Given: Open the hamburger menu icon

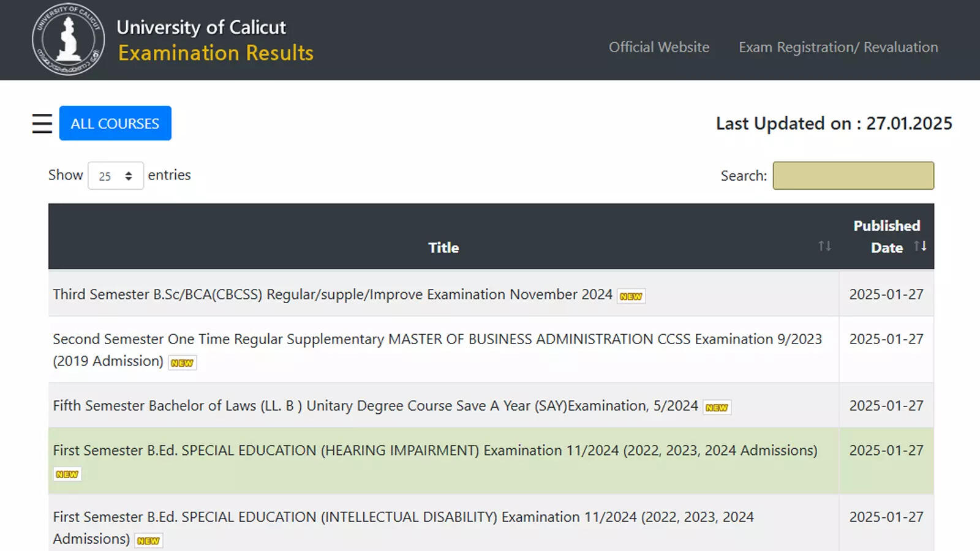Looking at the screenshot, I should 41,123.
